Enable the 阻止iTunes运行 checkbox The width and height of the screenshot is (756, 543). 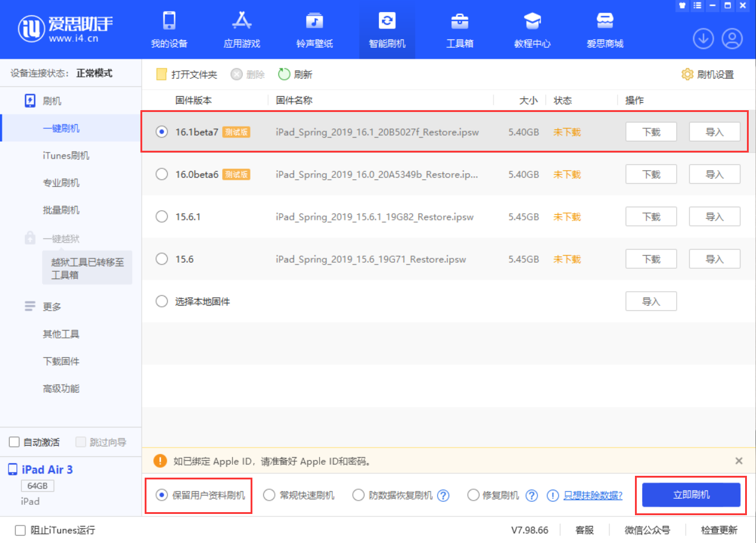point(20,529)
